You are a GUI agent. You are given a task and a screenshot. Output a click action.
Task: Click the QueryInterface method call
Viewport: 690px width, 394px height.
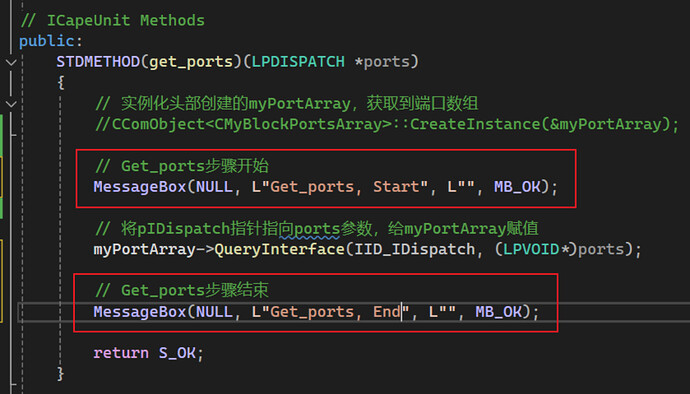click(x=279, y=249)
